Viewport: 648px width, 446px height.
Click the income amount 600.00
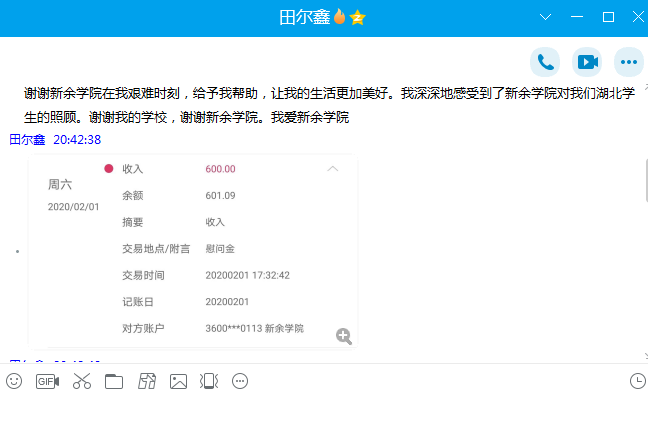click(x=220, y=169)
